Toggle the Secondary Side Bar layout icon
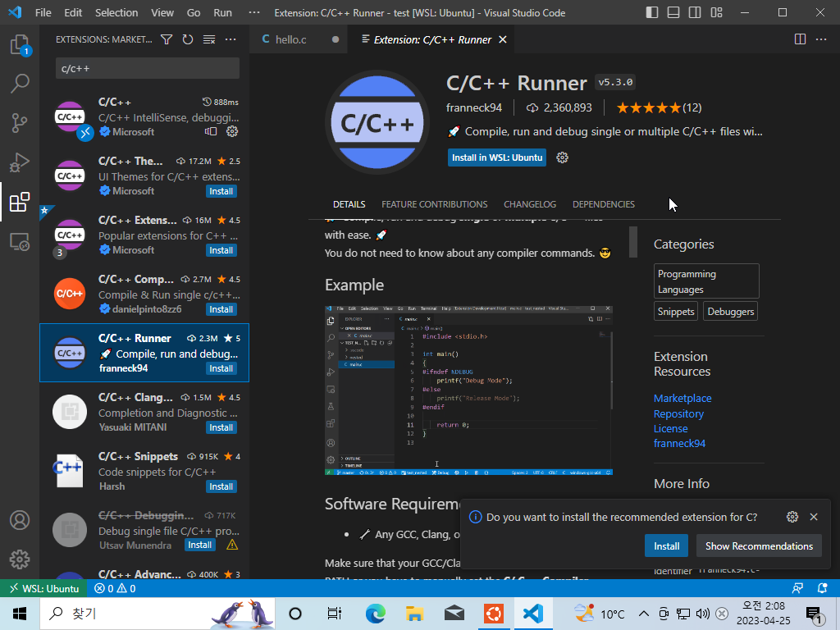 click(x=695, y=12)
